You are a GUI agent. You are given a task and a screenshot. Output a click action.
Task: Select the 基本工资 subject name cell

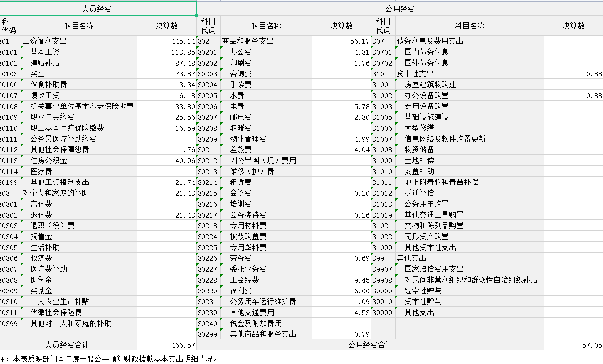click(79, 52)
